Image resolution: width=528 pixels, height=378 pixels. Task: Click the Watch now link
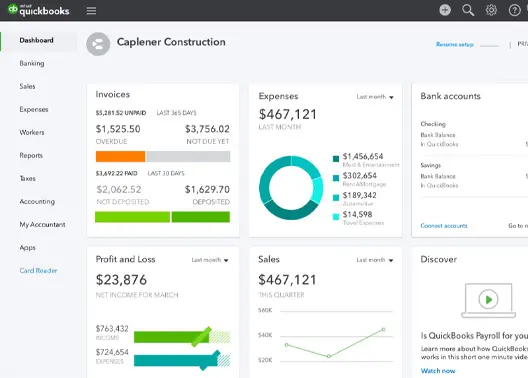point(438,371)
